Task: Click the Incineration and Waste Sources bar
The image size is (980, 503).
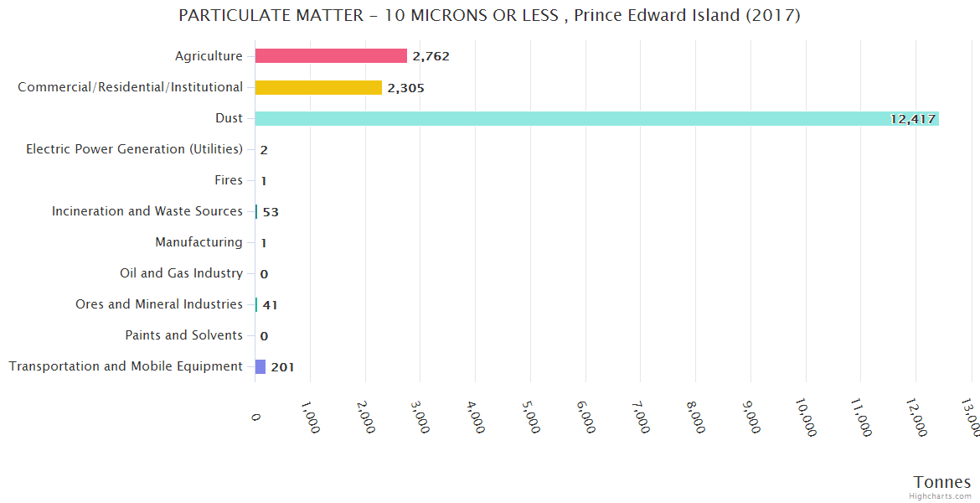Action: [x=256, y=211]
